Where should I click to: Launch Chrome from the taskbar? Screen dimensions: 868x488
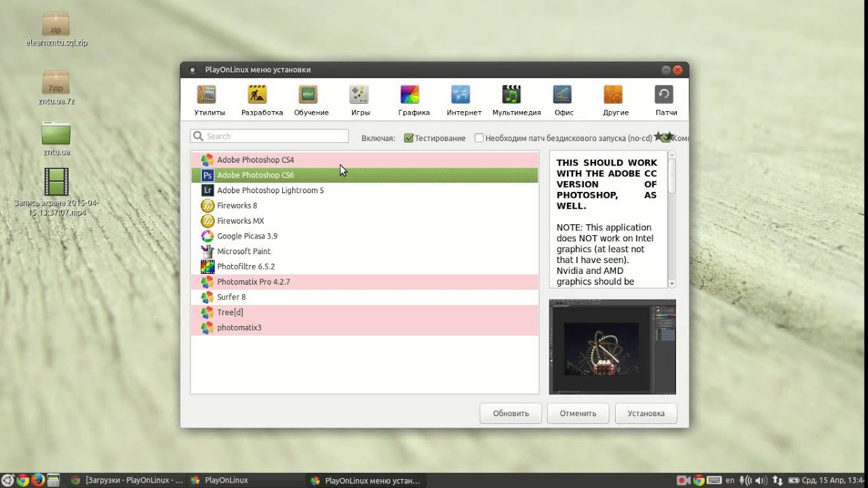[x=22, y=481]
